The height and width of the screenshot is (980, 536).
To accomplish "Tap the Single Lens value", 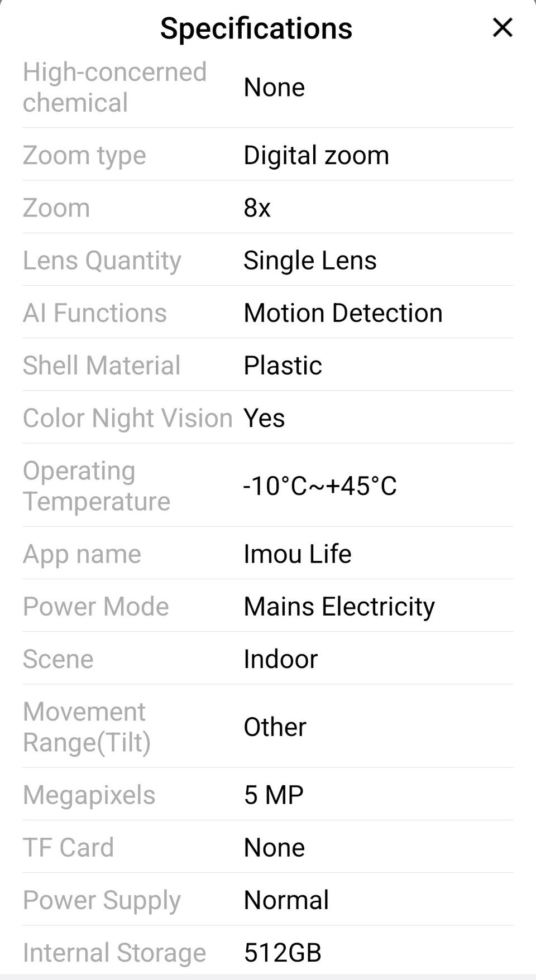I will (310, 260).
